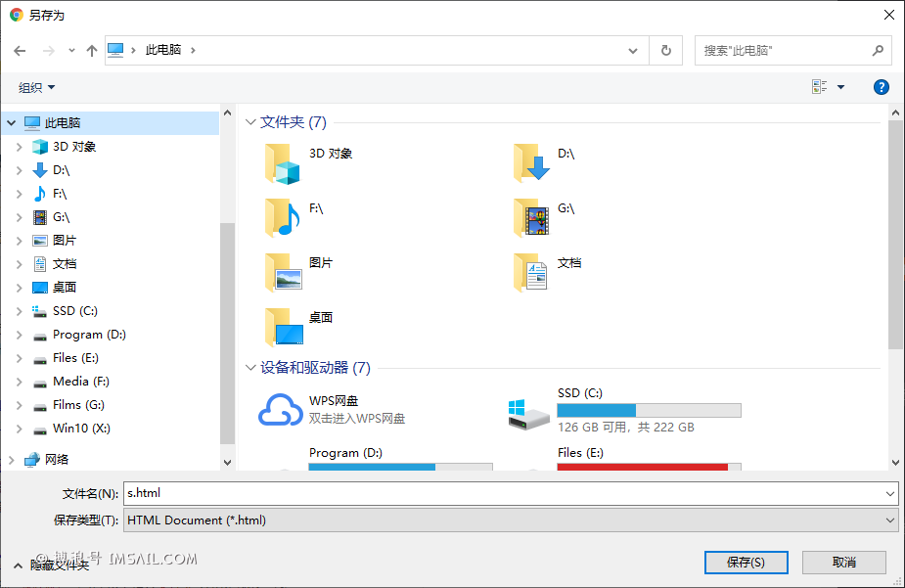The height and width of the screenshot is (588, 905).
Task: Open the 3D 对象 folder icon
Action: coord(284,163)
